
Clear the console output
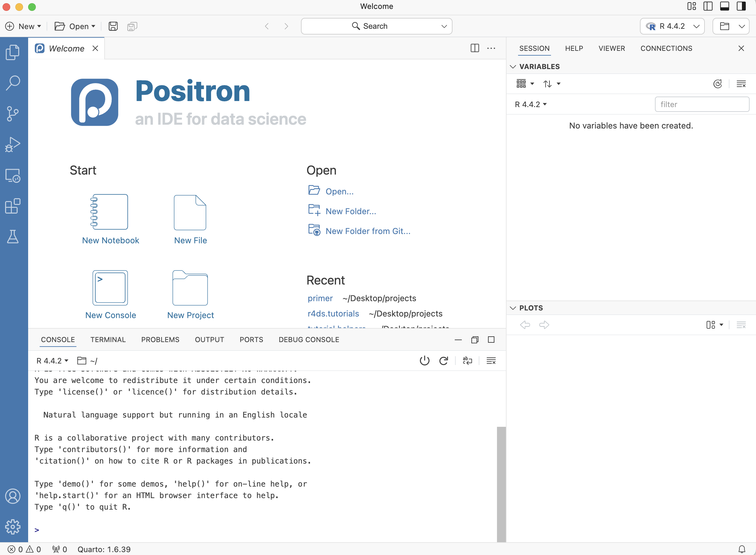(491, 361)
